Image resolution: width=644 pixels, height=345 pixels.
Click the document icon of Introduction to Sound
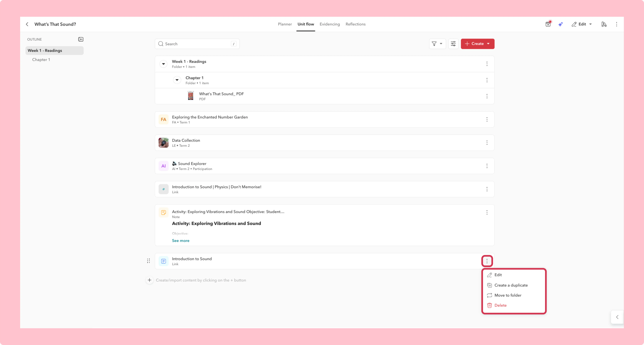point(164,261)
